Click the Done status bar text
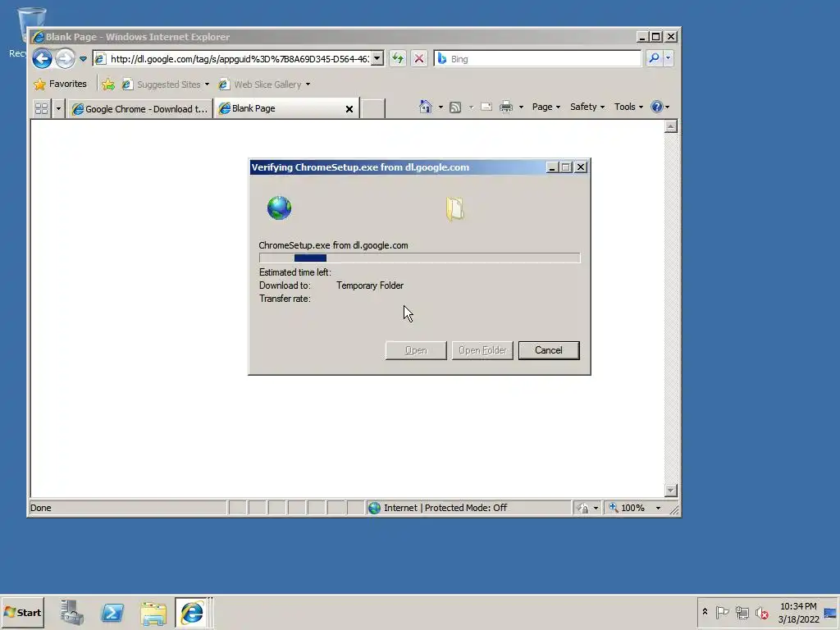 click(x=41, y=508)
